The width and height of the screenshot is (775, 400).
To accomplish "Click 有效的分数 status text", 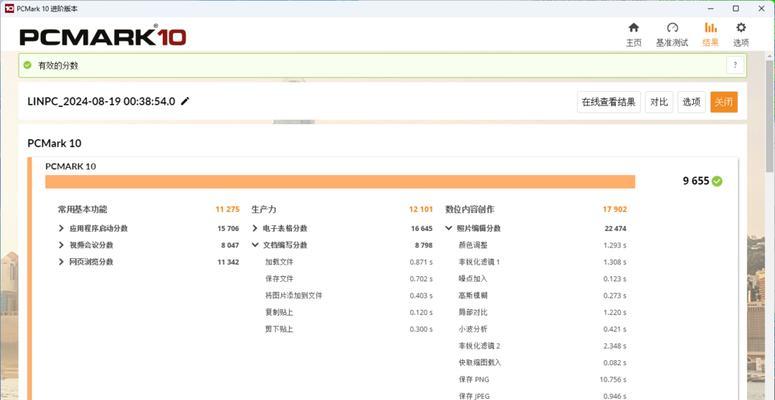I will (58, 65).
